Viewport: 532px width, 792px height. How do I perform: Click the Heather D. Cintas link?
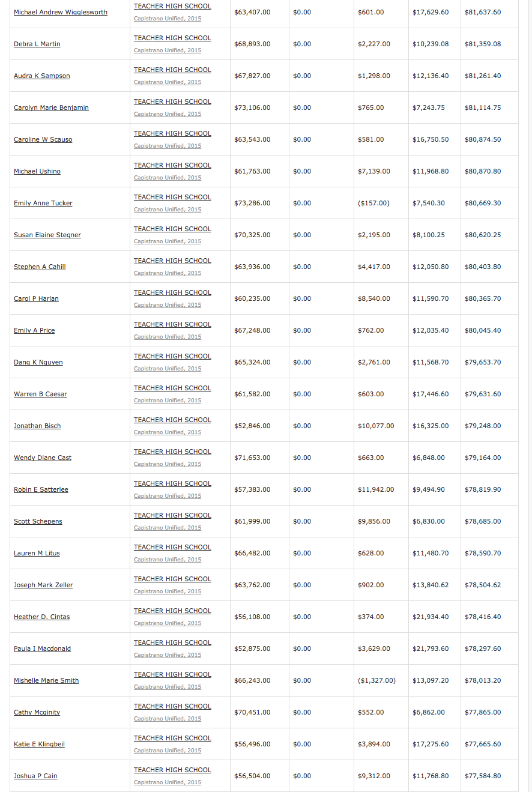click(x=42, y=617)
